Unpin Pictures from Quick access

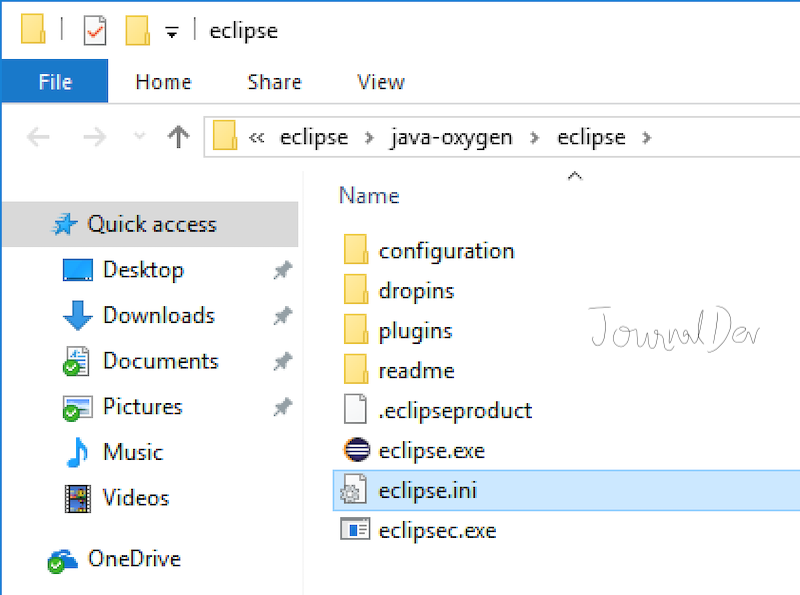point(282,407)
